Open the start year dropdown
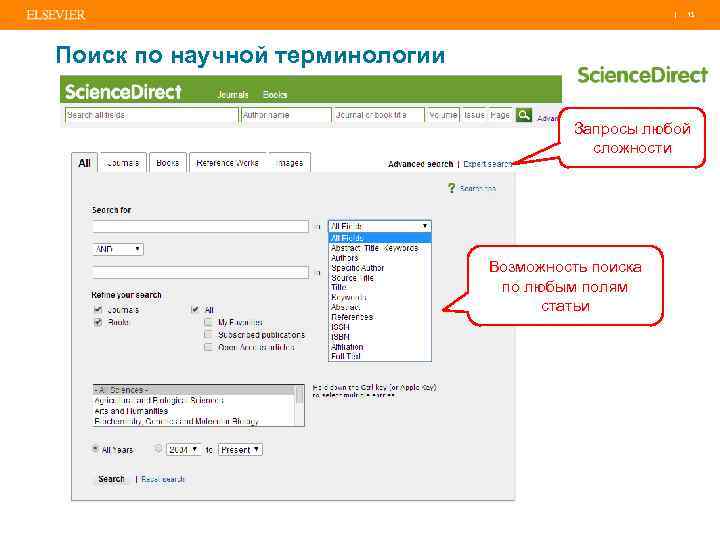 184,450
